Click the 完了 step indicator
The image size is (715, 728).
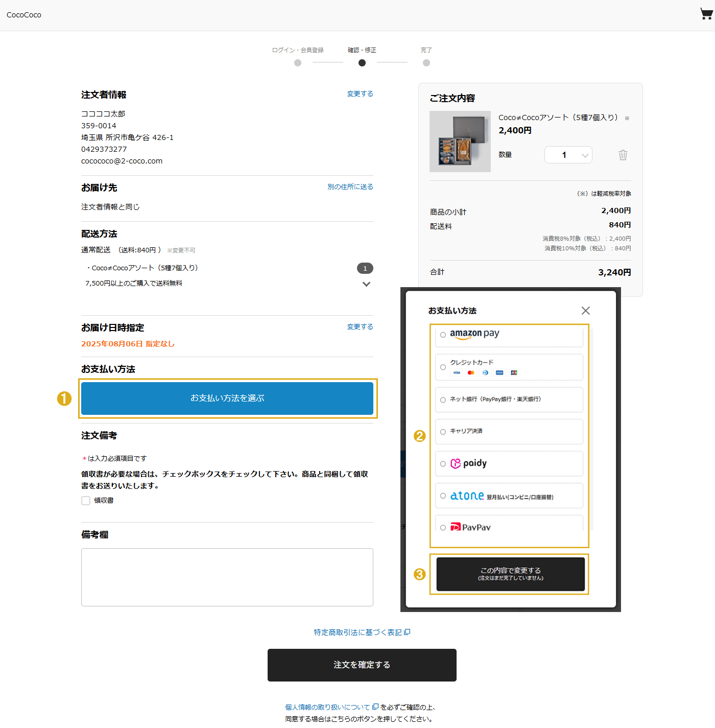426,63
